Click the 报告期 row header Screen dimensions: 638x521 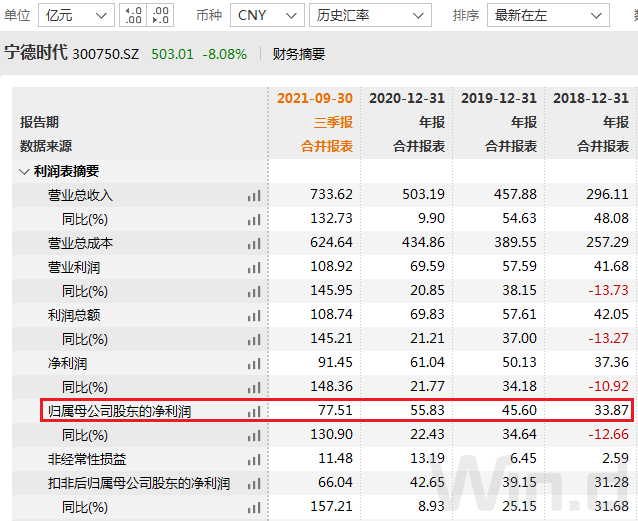coord(39,122)
